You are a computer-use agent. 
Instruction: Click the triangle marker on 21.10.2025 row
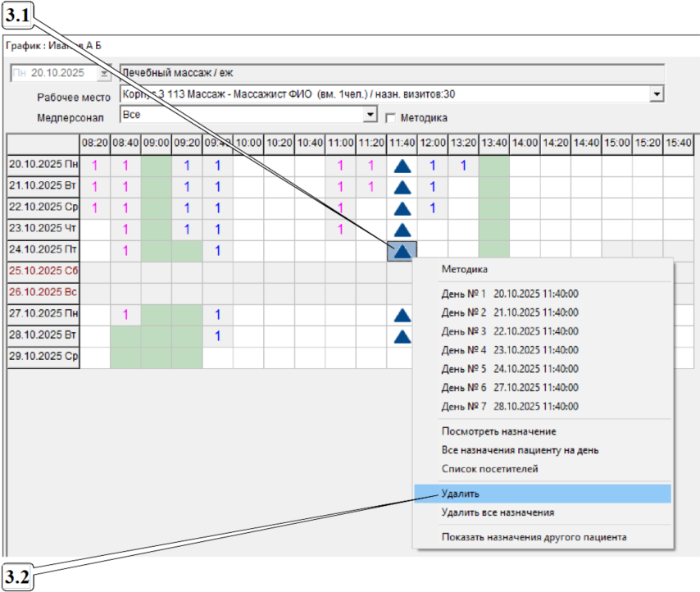pos(402,187)
